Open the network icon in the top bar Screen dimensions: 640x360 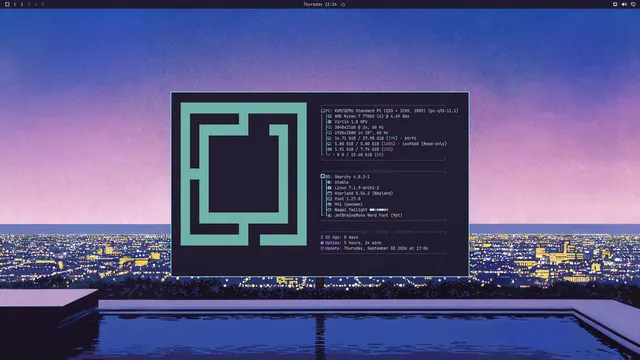(615, 4)
